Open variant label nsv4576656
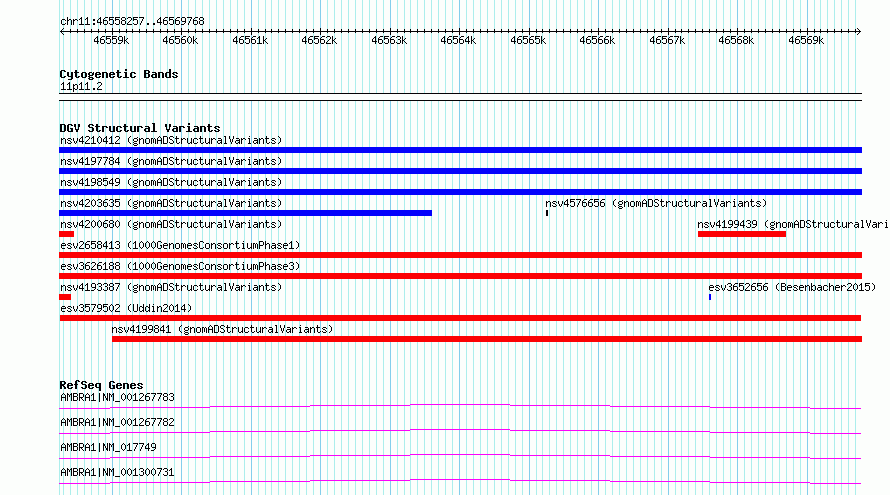 click(656, 203)
